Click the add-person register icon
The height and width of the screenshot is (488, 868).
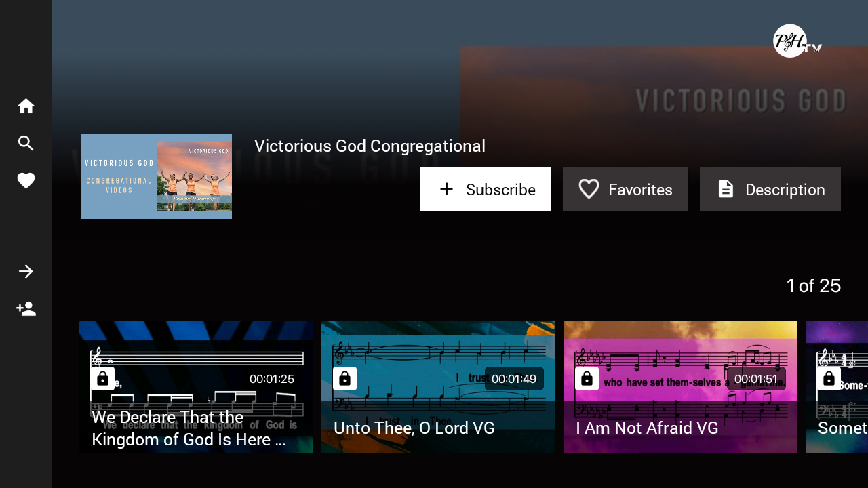26,309
